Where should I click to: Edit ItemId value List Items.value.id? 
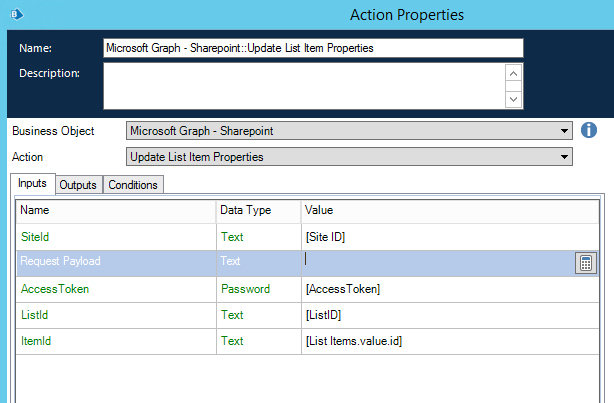(x=440, y=341)
